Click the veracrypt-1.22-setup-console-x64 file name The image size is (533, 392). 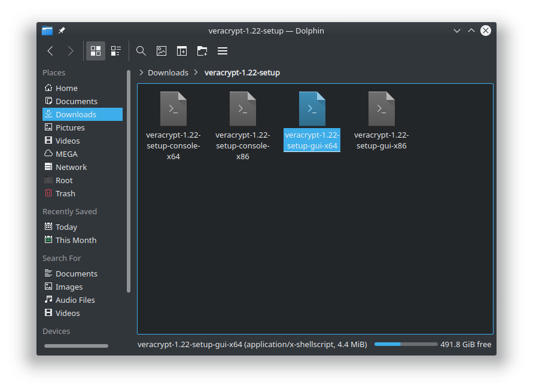point(173,146)
